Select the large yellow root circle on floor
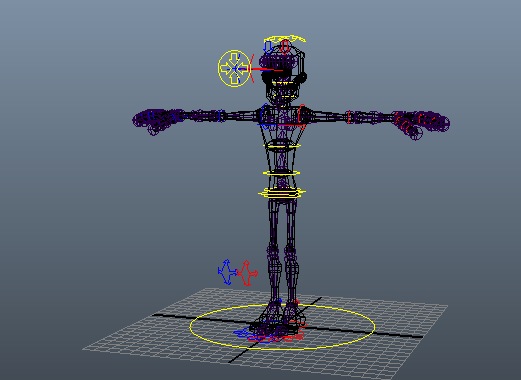The width and height of the screenshot is (521, 380). [x=283, y=327]
